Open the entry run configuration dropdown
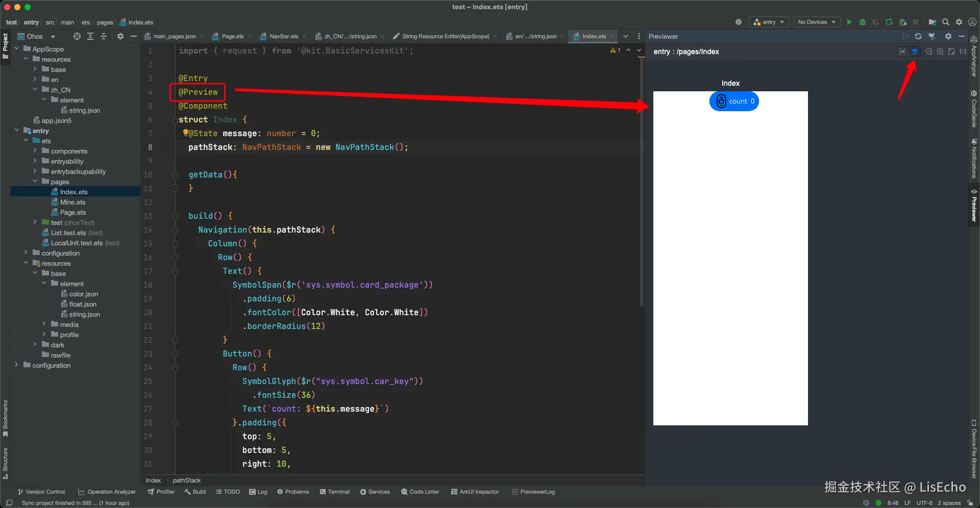980x508 pixels. [769, 22]
